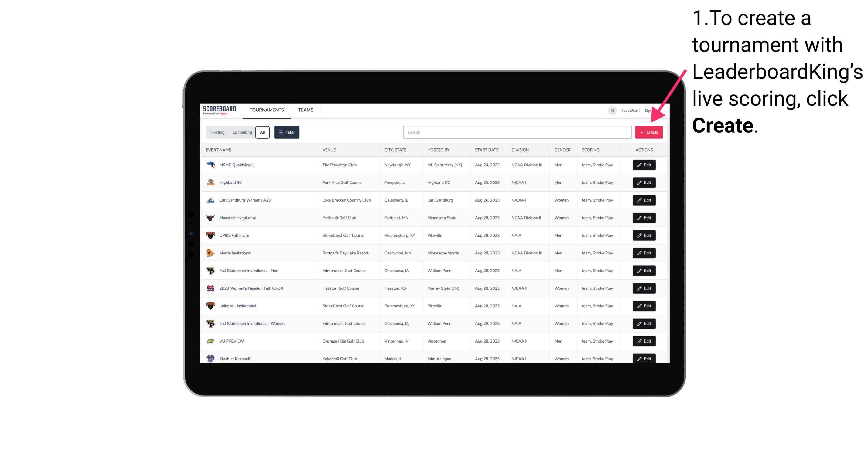Viewport: 868px width, 467px height.
Task: Toggle the All filter tab
Action: [x=262, y=132]
